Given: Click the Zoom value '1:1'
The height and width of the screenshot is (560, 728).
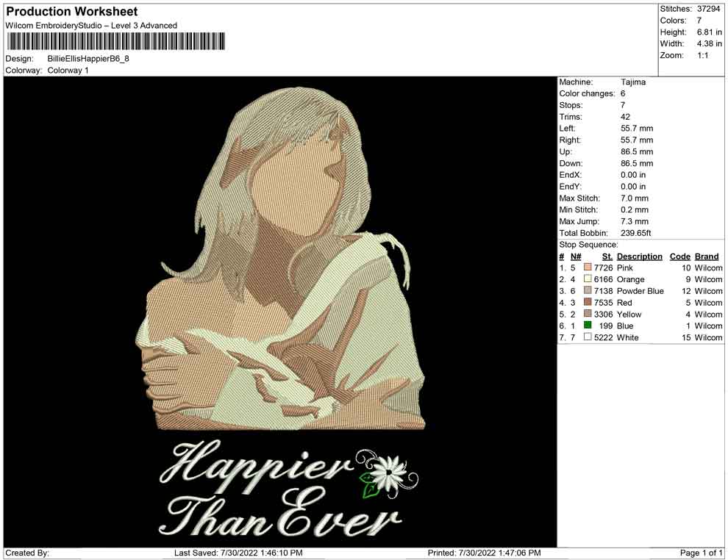Looking at the screenshot, I should pyautogui.click(x=703, y=55).
